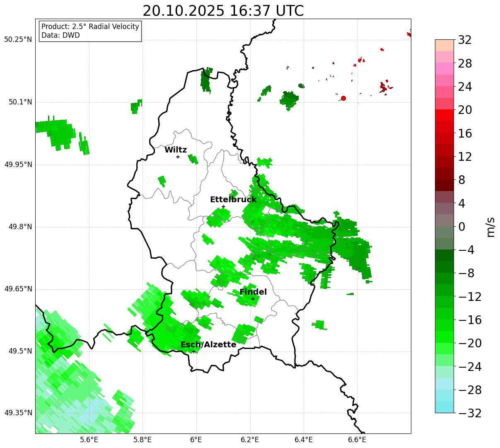
Task: Click the 6.4°E longitude tick label
Action: pos(304,440)
